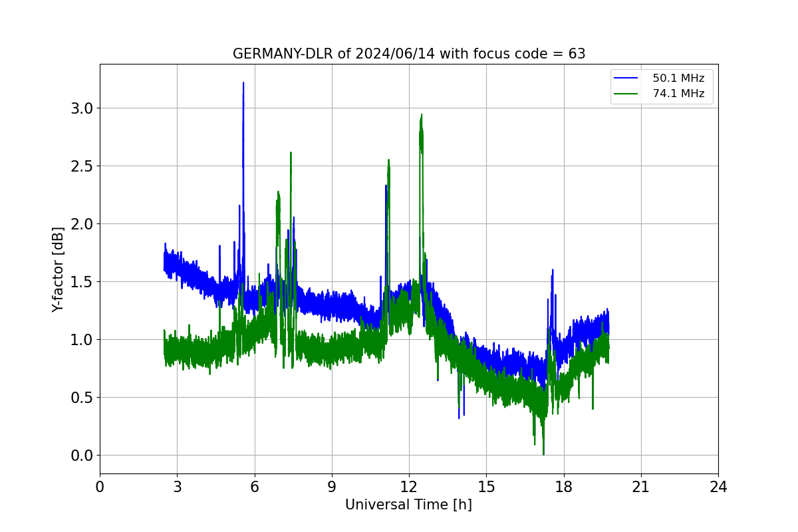Click the plot title 'GERMANY-DLR of 2024/06/14 with focus code = 63'

409,54
